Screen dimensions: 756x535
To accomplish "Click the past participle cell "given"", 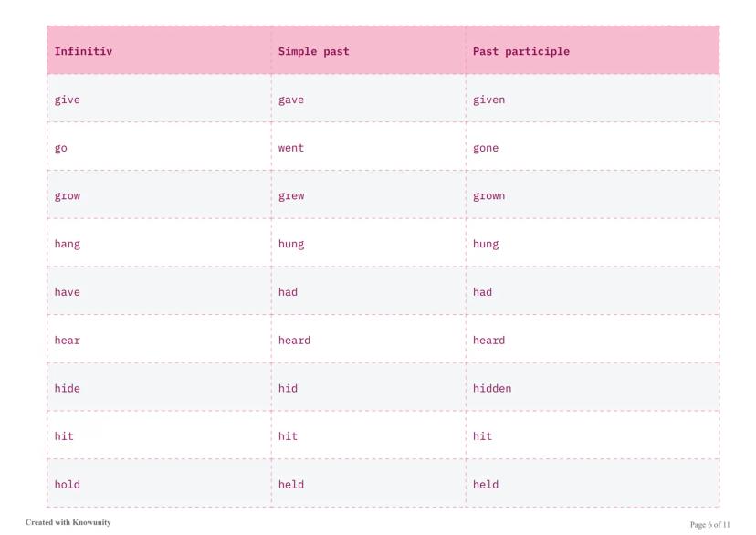I will (x=488, y=100).
